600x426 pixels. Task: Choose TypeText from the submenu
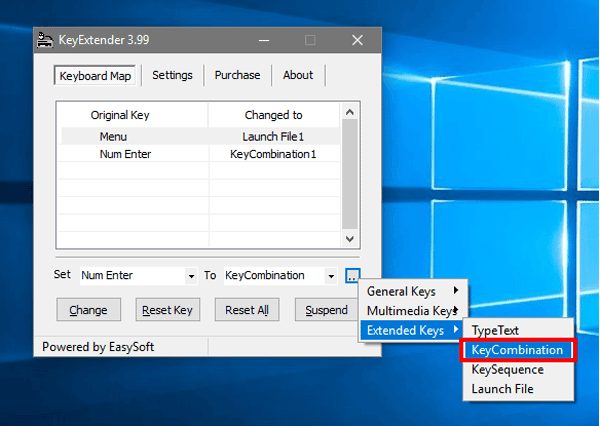(x=518, y=330)
